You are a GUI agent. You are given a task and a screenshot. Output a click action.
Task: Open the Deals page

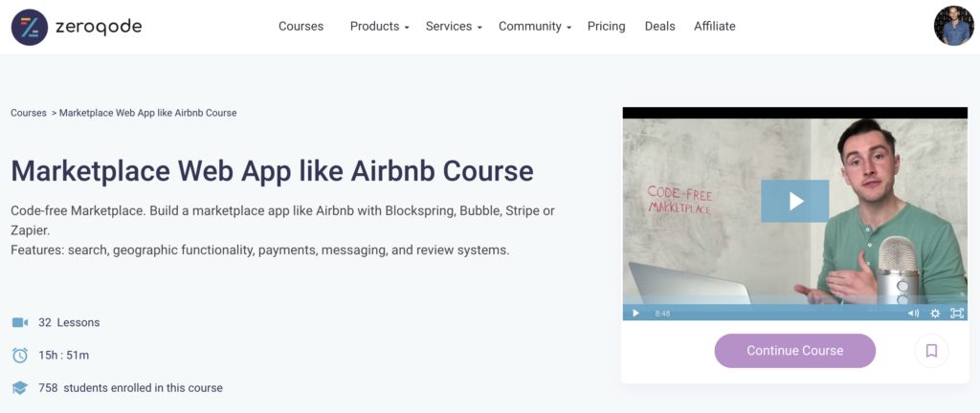(x=660, y=26)
